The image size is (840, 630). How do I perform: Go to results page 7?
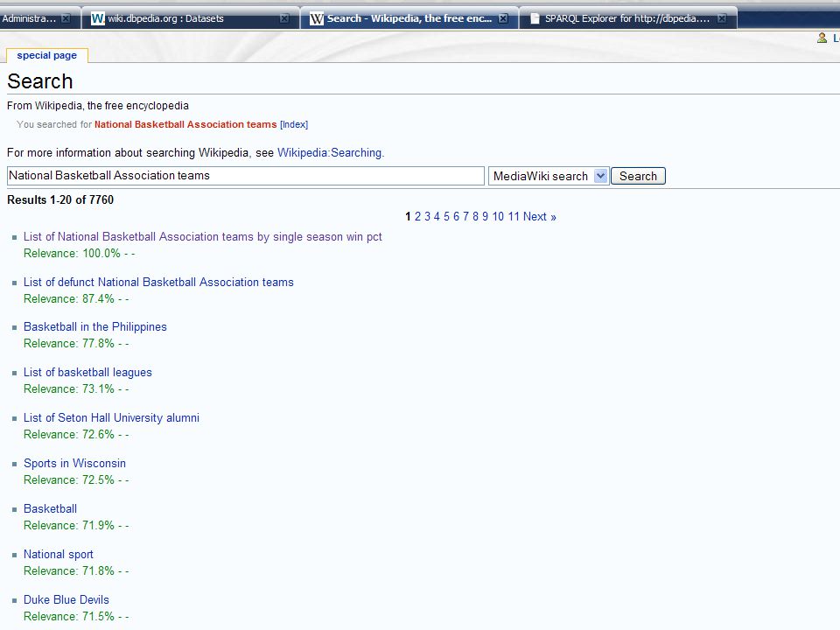[x=465, y=216]
